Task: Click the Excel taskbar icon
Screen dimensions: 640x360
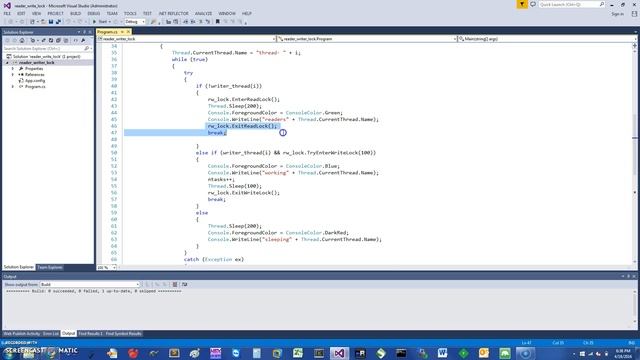Action: click(x=298, y=353)
